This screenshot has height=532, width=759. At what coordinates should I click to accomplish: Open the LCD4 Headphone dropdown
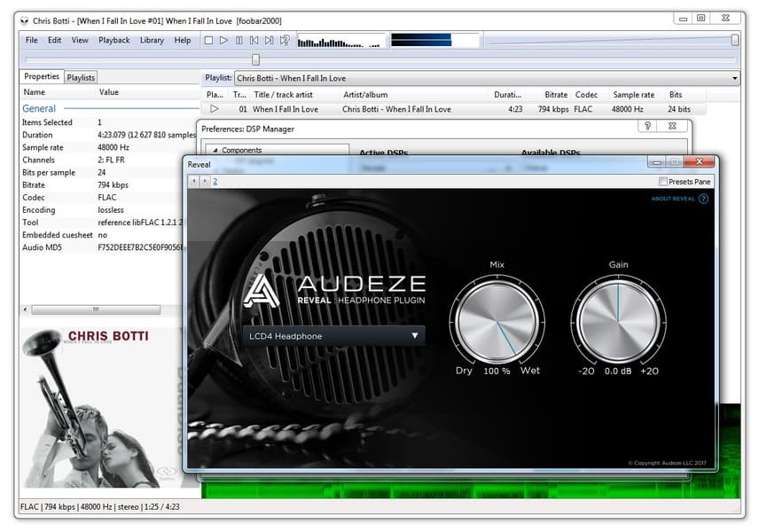tap(333, 336)
